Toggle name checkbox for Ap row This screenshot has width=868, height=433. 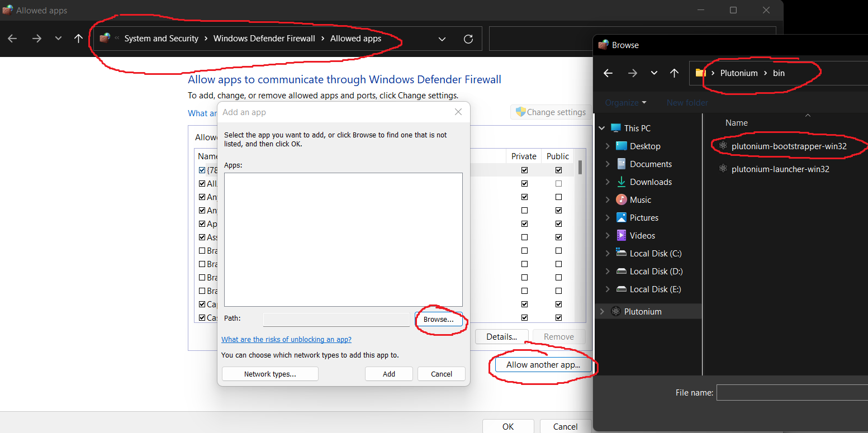[x=202, y=223]
